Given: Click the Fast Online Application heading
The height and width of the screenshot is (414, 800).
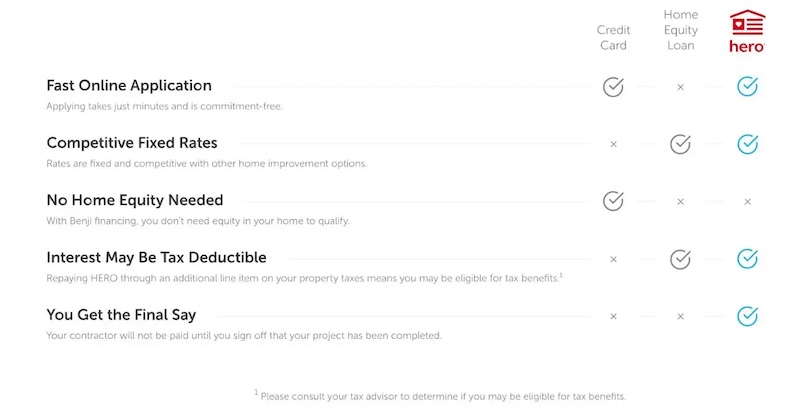Looking at the screenshot, I should click(x=129, y=86).
